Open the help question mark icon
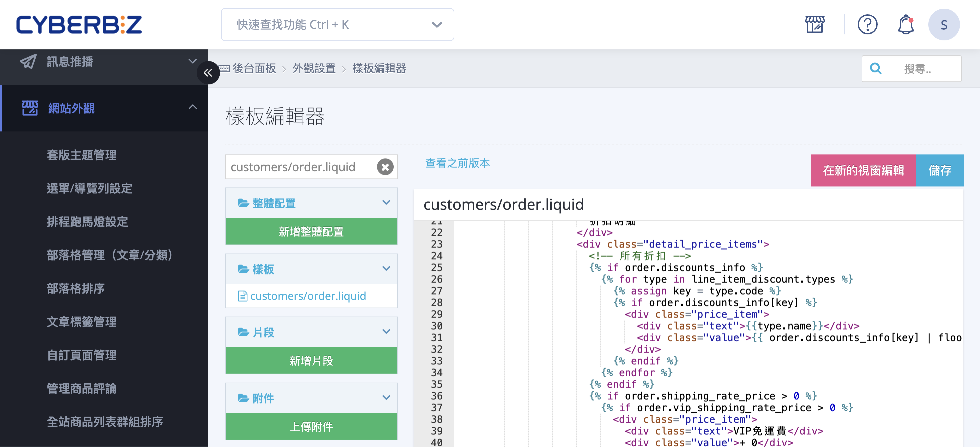Screen dimensions: 980x447 [x=867, y=25]
